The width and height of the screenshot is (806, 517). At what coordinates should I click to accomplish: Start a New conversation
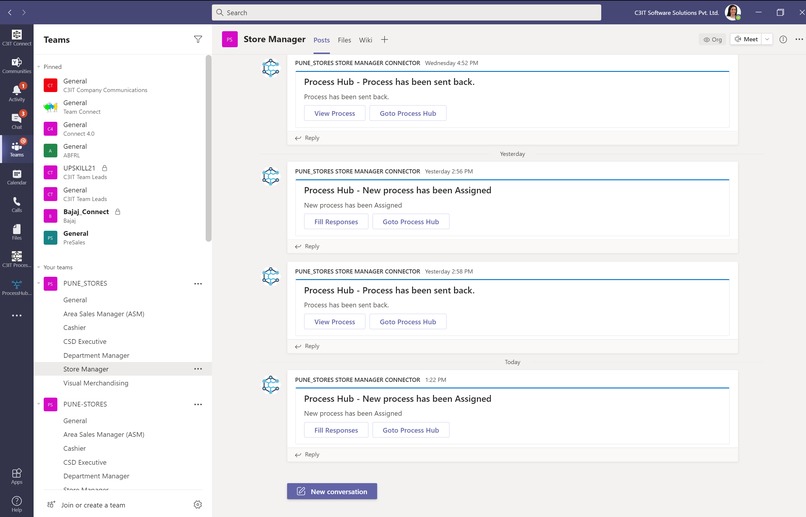pos(332,491)
